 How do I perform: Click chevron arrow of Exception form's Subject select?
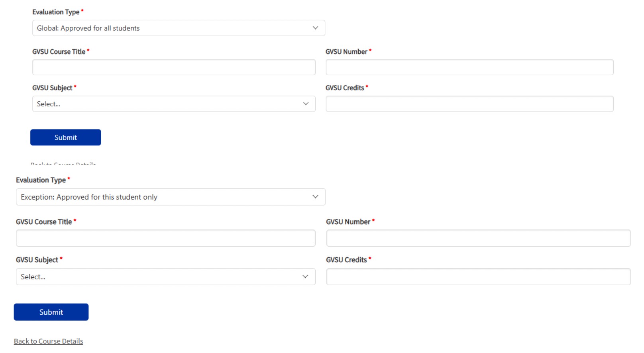(x=305, y=277)
